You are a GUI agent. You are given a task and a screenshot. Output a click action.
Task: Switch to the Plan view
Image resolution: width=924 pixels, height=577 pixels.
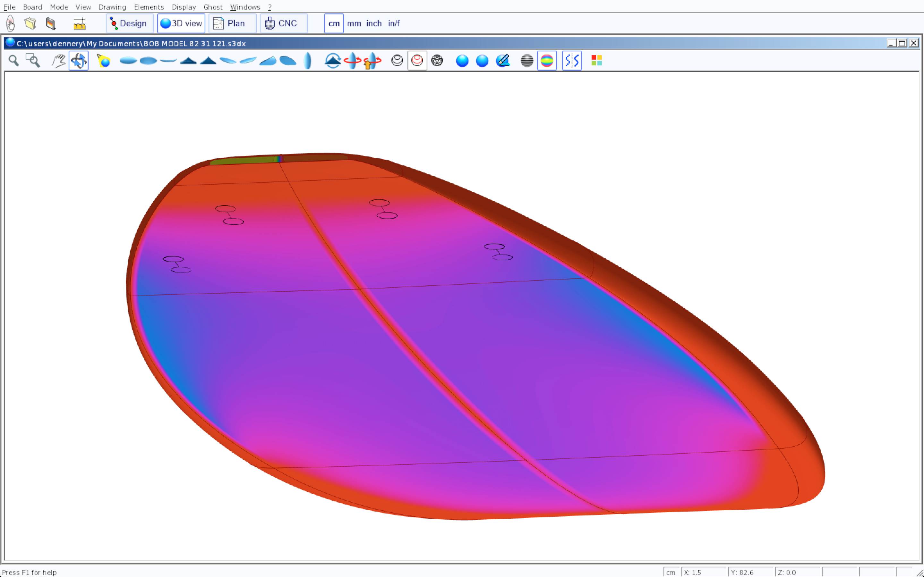pos(232,24)
